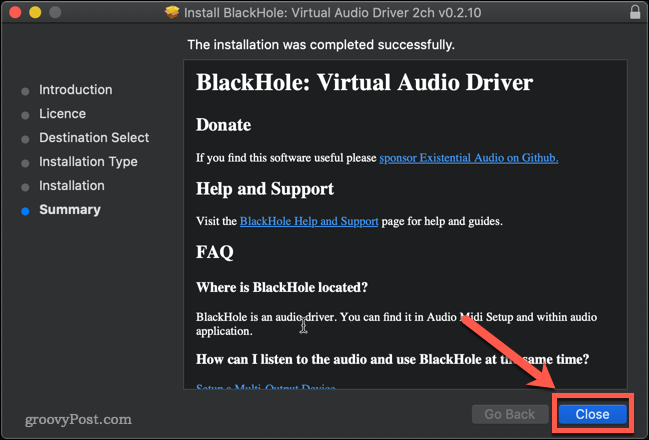This screenshot has width=649, height=440.
Task: Select the Introduction step in the sidebar
Action: [75, 90]
